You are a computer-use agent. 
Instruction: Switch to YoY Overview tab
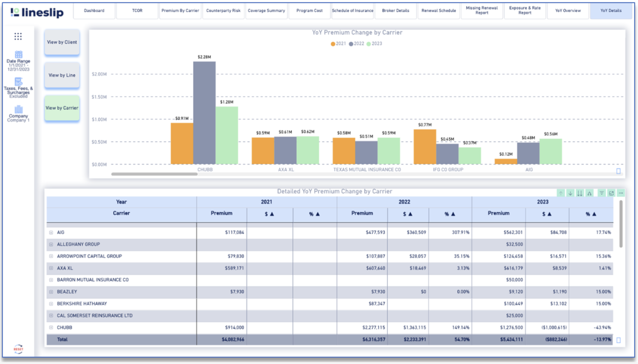click(568, 10)
